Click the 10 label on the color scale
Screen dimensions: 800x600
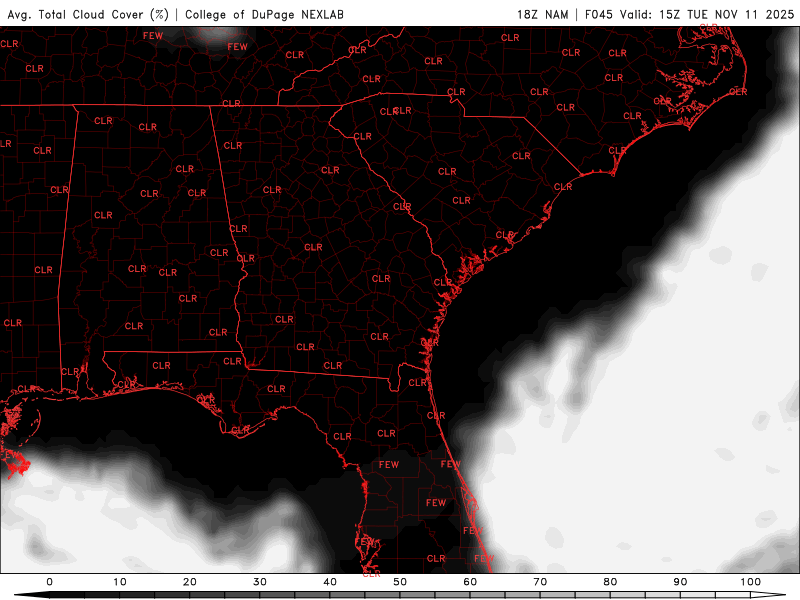point(119,582)
